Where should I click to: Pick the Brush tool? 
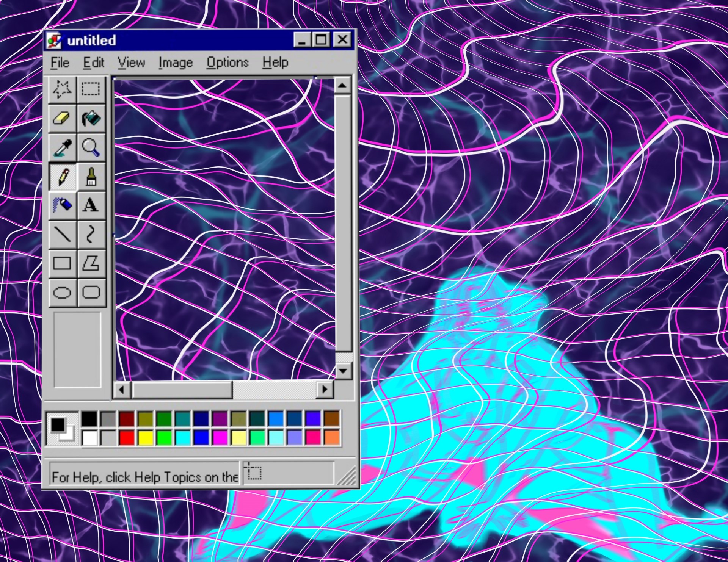click(x=91, y=177)
